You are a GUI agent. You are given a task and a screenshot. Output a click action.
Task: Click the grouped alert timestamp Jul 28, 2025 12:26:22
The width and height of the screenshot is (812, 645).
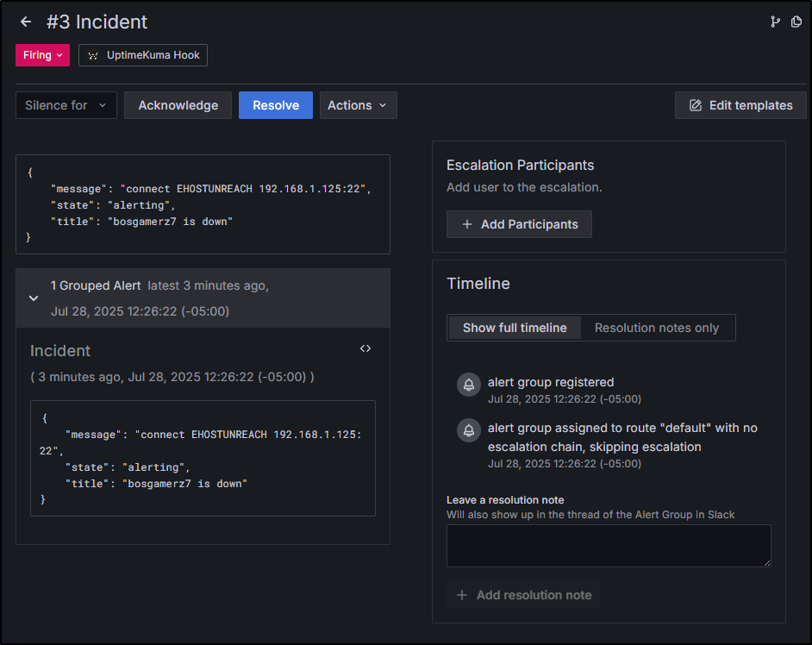140,311
